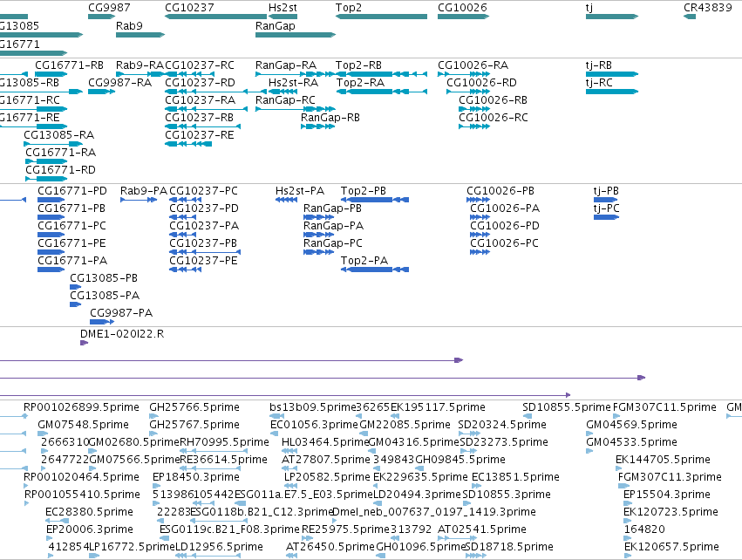Click the tj-RB transcript label
The image size is (742, 560).
pos(599,65)
